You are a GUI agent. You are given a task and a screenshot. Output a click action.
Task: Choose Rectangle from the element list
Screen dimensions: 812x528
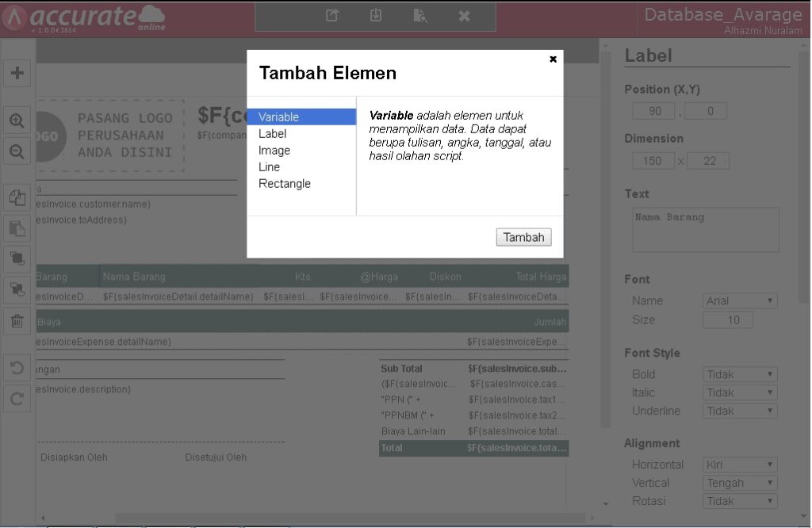pyautogui.click(x=285, y=184)
